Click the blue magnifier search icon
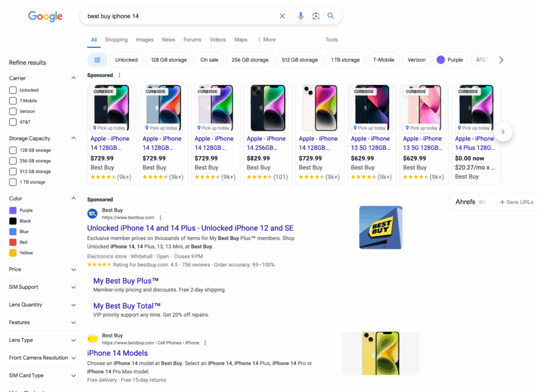 tap(331, 16)
